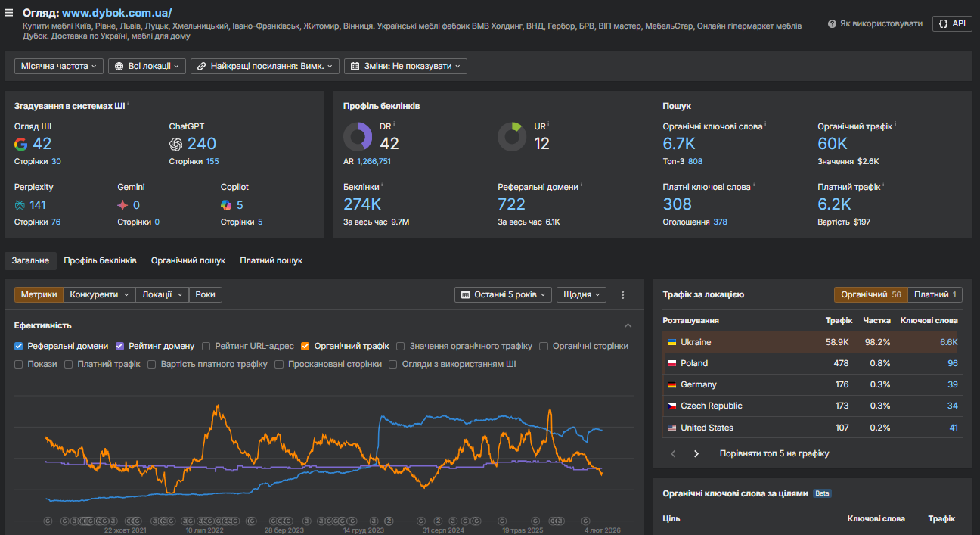This screenshot has width=980, height=535.
Task: Click the three-dot chart options icon
Action: coord(622,294)
